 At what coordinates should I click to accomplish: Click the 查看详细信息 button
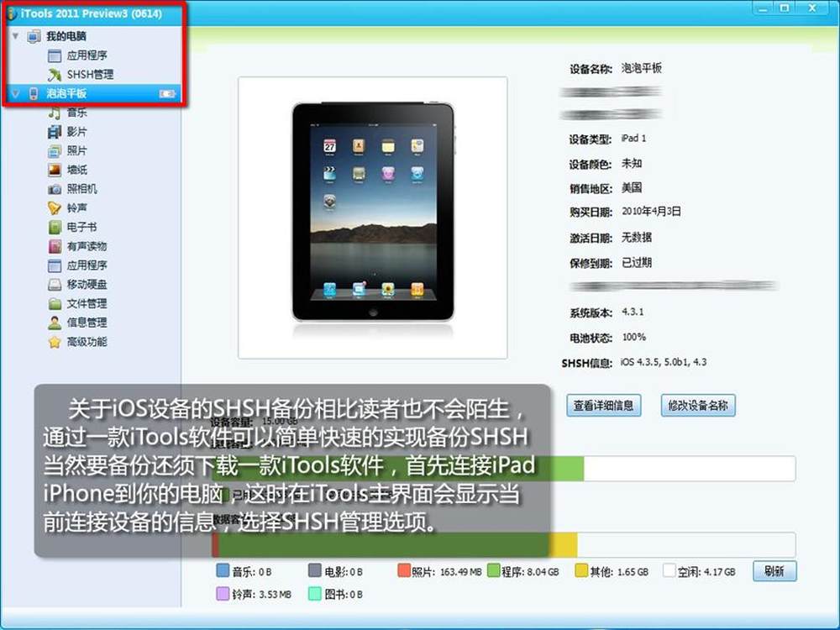(604, 406)
